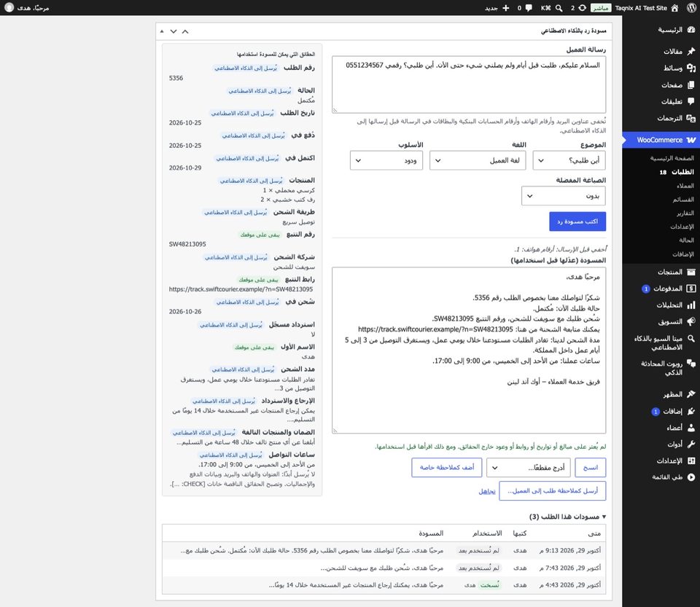The image size is (700, 607).
Task: Open إضافات plugins in the sidebar
Action: [x=661, y=411]
